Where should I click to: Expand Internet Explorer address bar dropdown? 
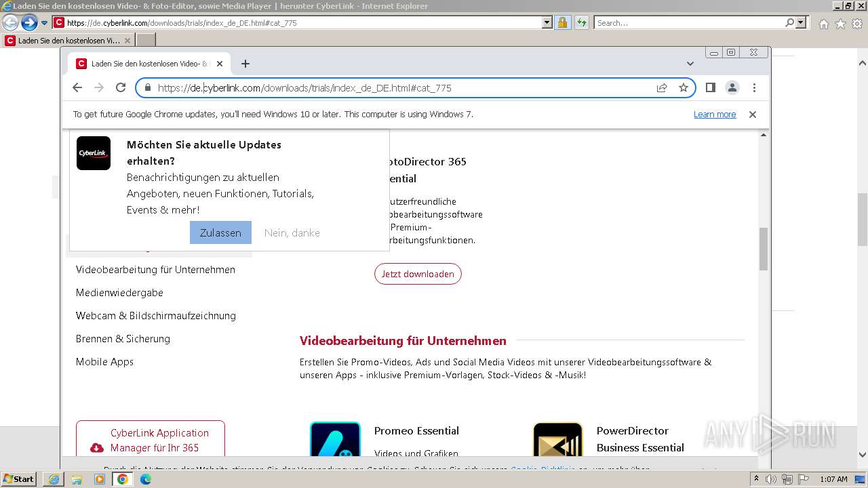[x=547, y=23]
